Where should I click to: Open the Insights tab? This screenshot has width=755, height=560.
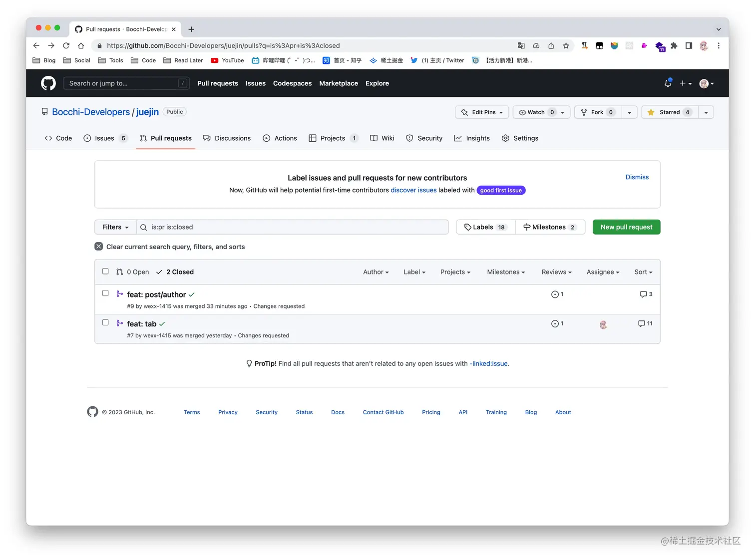472,138
